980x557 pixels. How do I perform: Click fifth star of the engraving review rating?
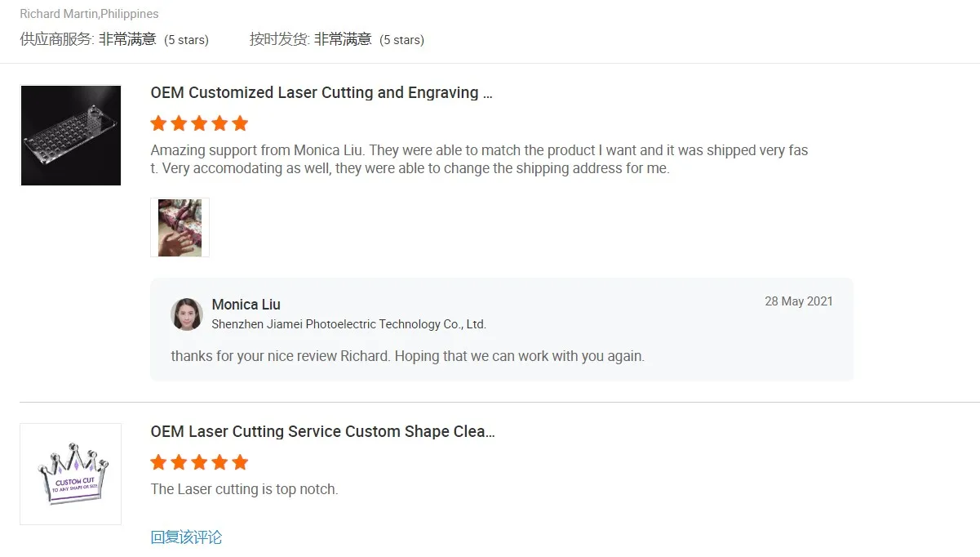tap(240, 124)
